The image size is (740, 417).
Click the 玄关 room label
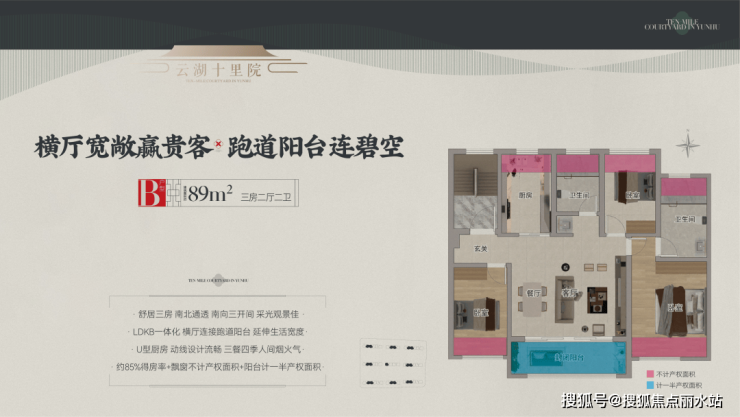[480, 249]
